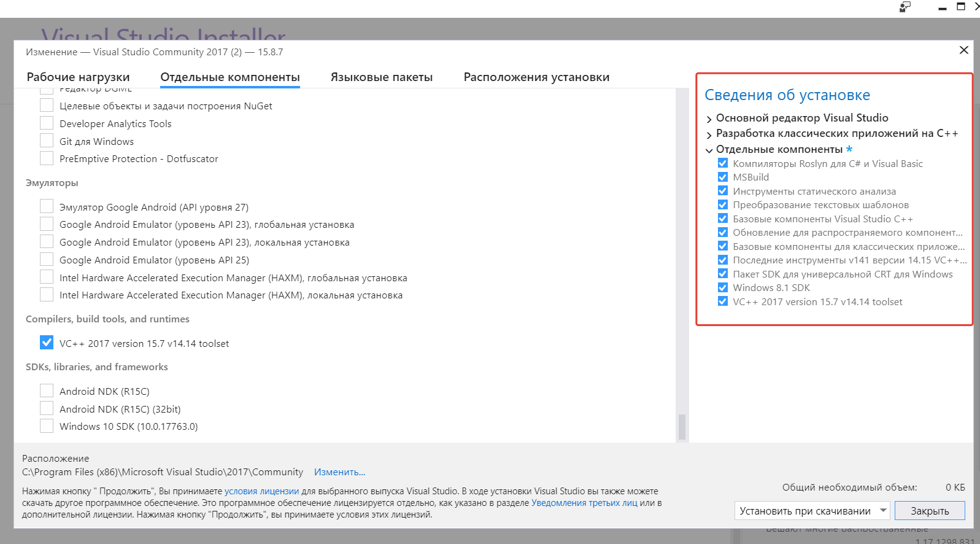The height and width of the screenshot is (544, 980).
Task: Check Android NDK (R15C) (32bit)
Action: 47,409
